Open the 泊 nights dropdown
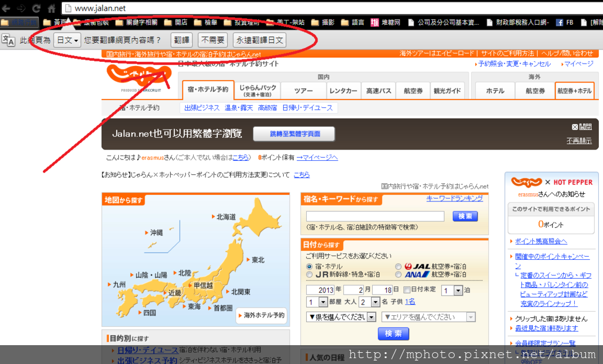 tap(452, 290)
